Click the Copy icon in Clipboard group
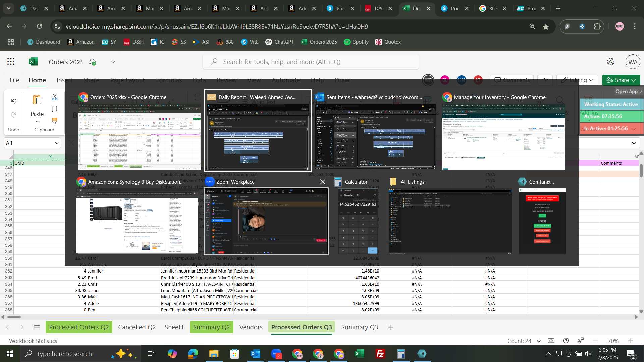 pyautogui.click(x=55, y=109)
